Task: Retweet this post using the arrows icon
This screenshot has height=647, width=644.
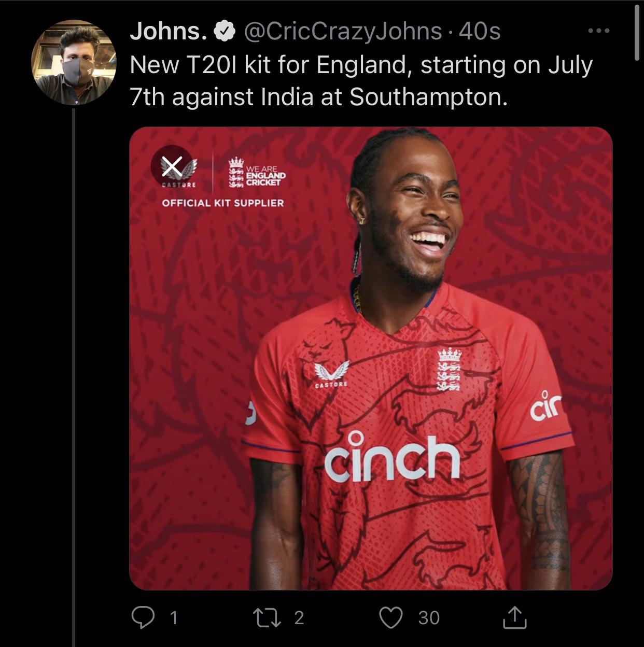Action: (267, 617)
